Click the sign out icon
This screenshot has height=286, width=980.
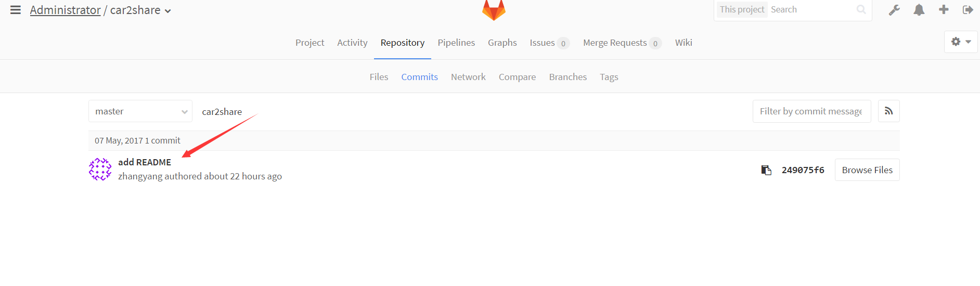pyautogui.click(x=968, y=10)
